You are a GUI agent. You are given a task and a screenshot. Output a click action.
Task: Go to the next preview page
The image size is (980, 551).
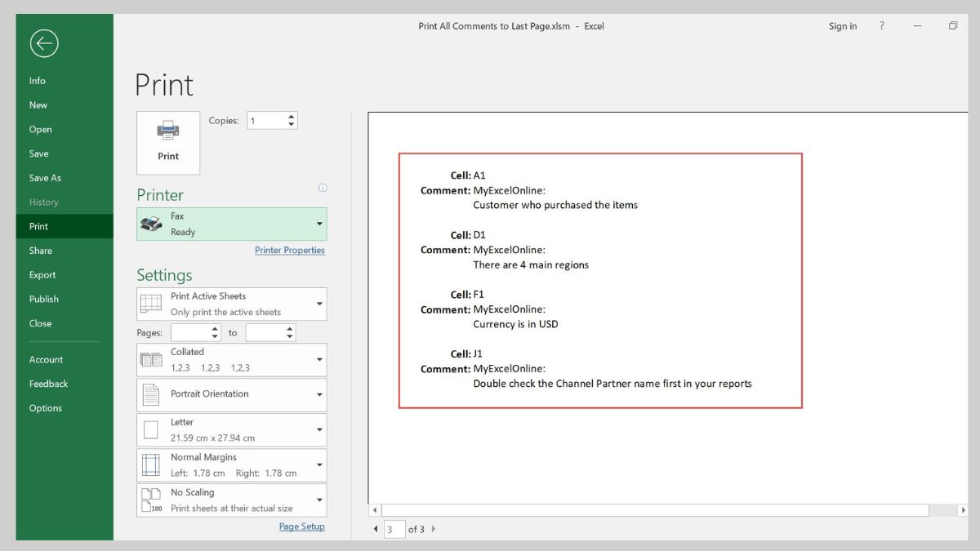[x=434, y=529]
